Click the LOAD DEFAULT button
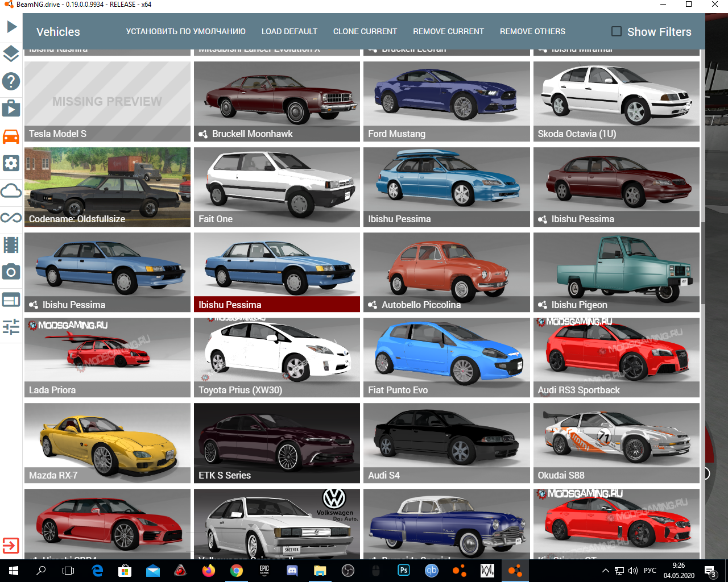Viewport: 728px width, 582px height. pyautogui.click(x=289, y=31)
